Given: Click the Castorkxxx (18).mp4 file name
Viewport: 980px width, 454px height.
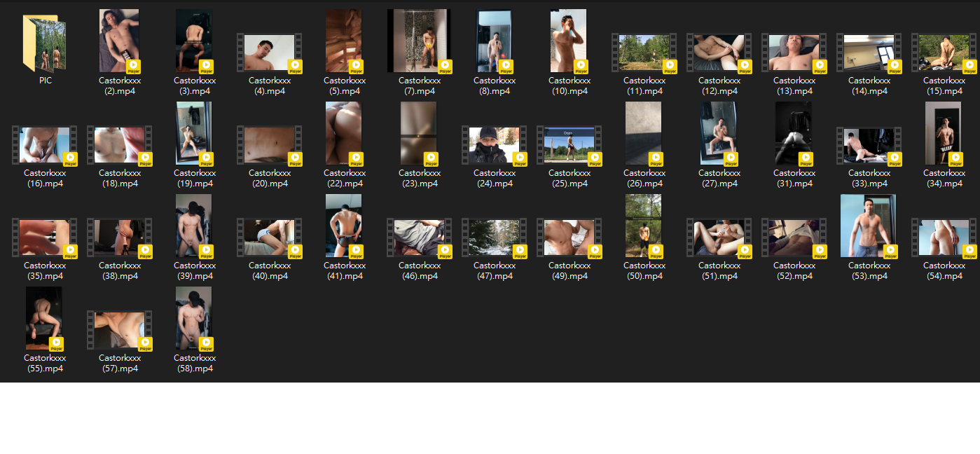Looking at the screenshot, I should coord(120,178).
